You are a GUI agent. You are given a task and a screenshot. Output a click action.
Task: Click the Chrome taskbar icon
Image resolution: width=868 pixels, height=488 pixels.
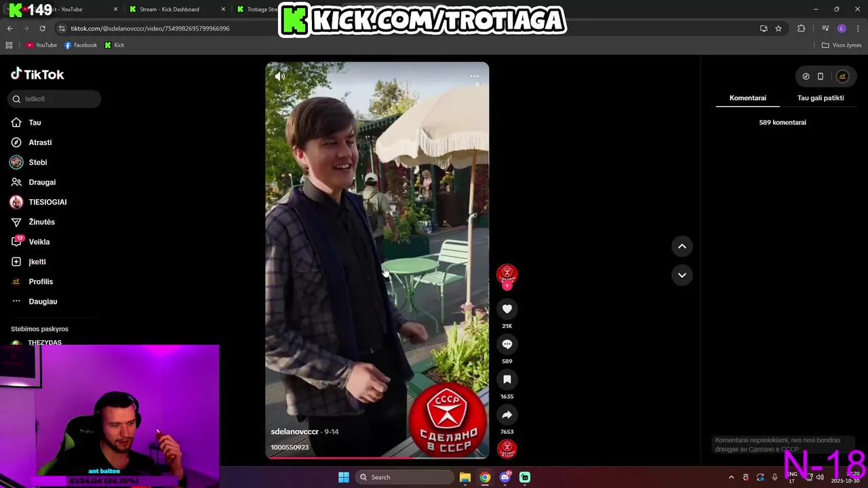[485, 477]
